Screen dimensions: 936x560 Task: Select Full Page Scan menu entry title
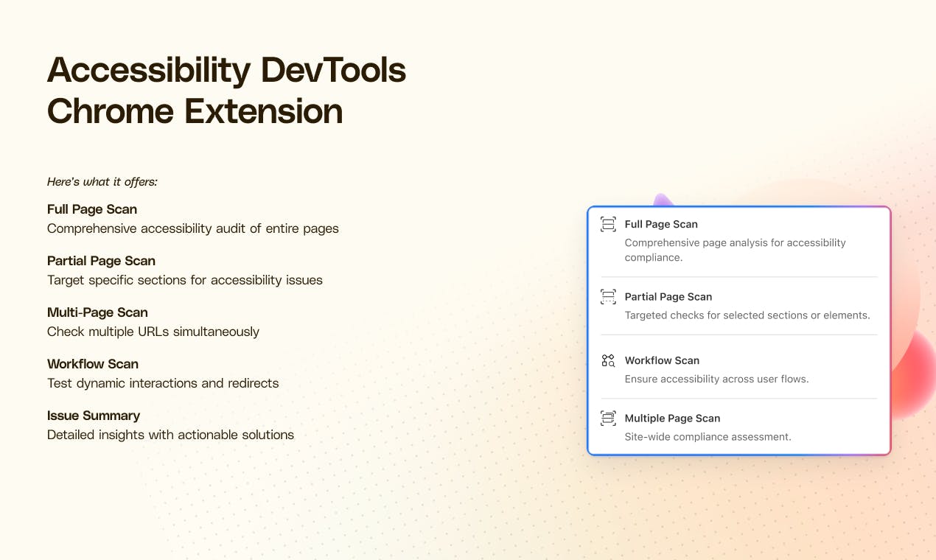[x=661, y=224]
